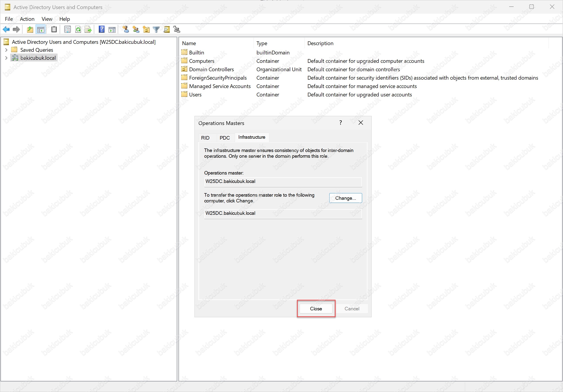Viewport: 563px width, 392px height.
Task: Click the Computers folder icon
Action: [184, 61]
